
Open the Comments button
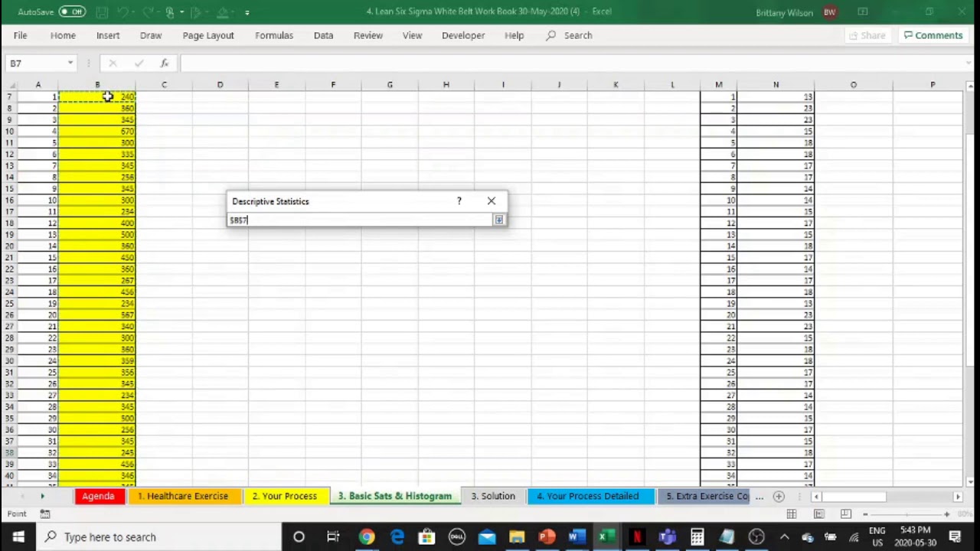pos(933,35)
